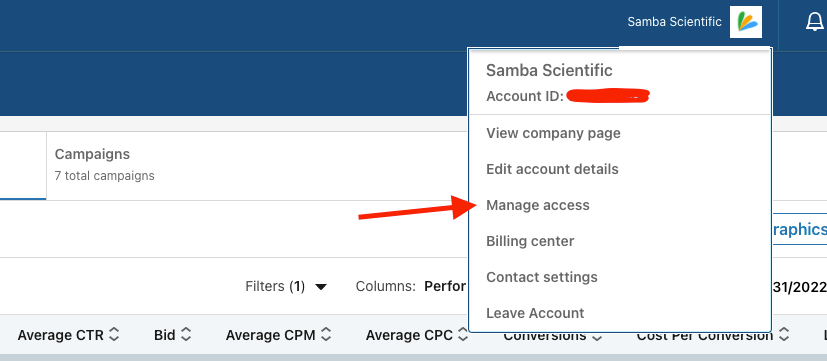Open Contact settings menu entry

click(542, 277)
